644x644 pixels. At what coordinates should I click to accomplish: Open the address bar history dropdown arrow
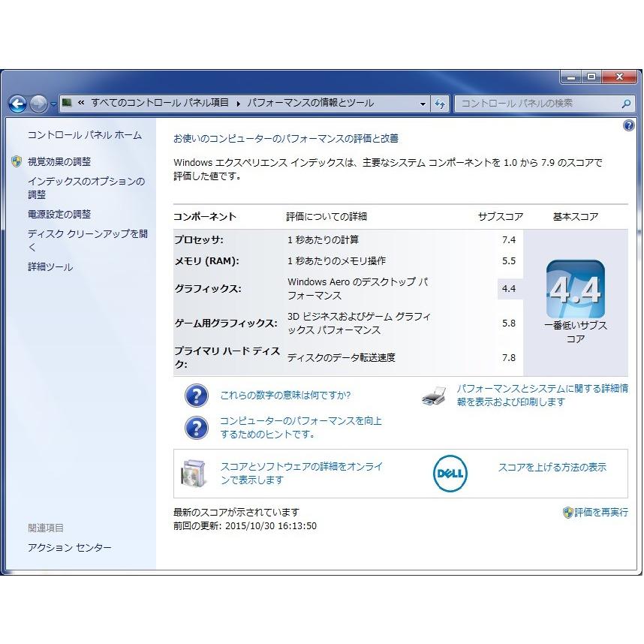(423, 104)
